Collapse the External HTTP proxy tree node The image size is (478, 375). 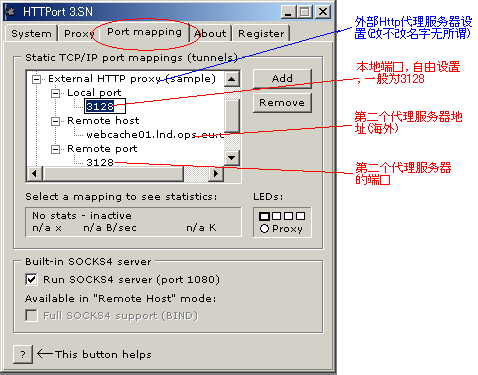pyautogui.click(x=36, y=79)
